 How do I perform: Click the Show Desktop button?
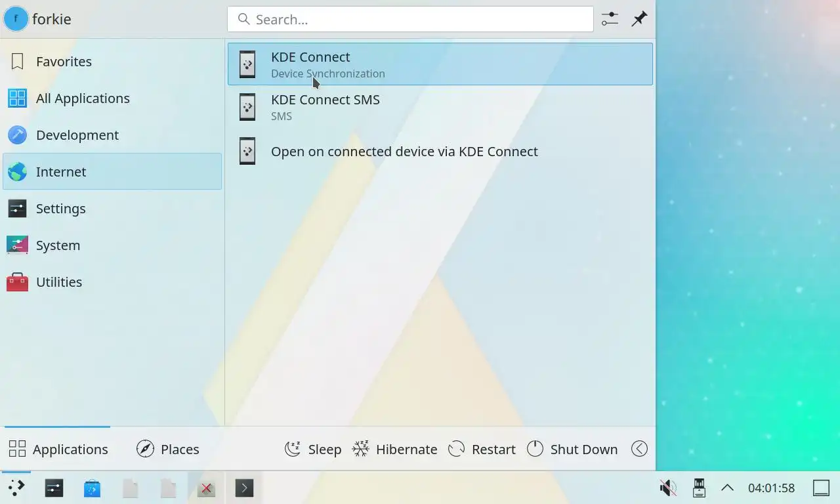point(821,488)
